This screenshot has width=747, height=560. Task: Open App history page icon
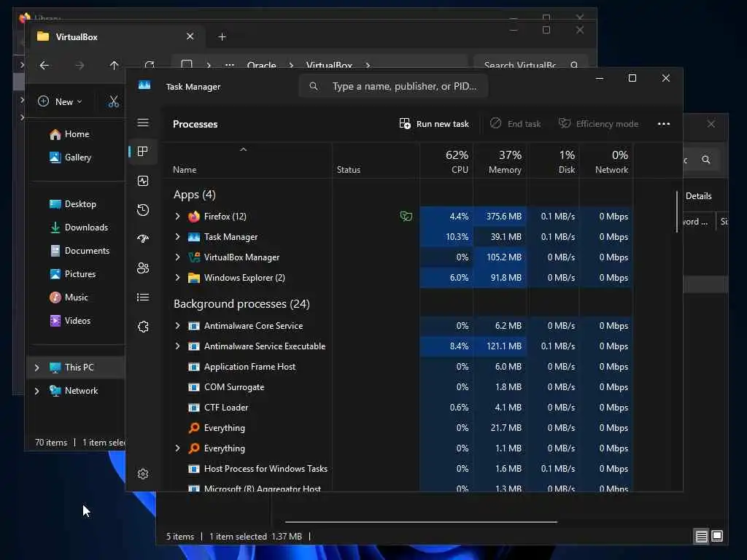pos(143,210)
